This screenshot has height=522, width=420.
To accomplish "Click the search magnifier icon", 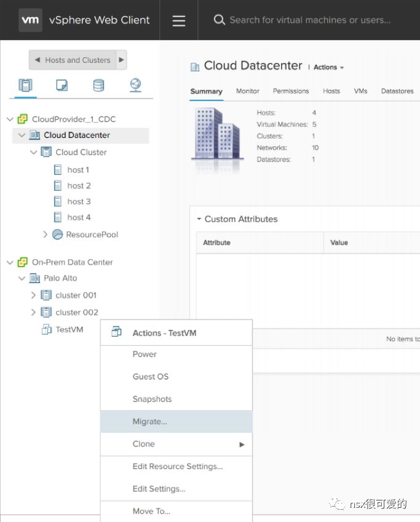I will pos(219,20).
